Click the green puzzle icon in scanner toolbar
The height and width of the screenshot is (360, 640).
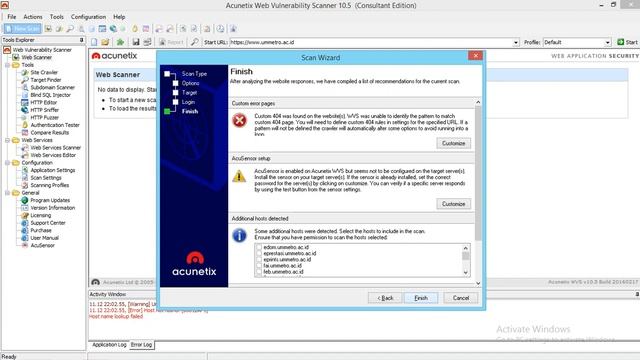click(120, 42)
